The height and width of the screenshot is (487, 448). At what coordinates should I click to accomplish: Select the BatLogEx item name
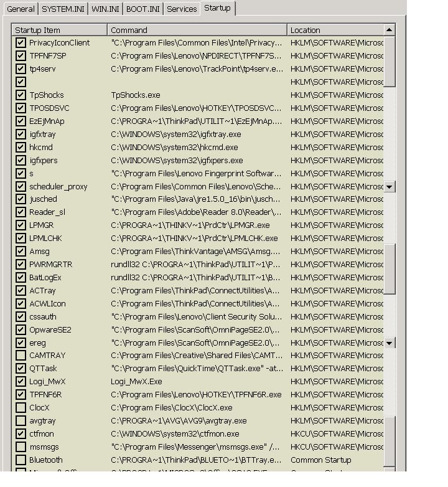pos(45,278)
